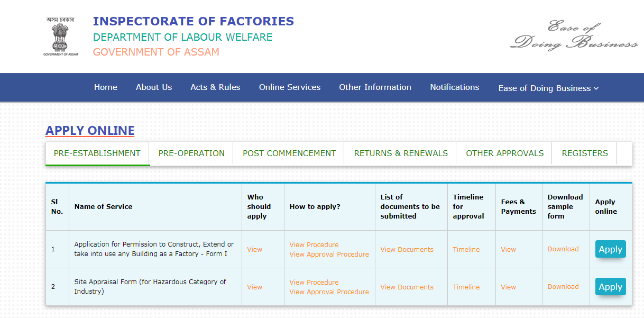Open Acts & Rules page

[215, 87]
